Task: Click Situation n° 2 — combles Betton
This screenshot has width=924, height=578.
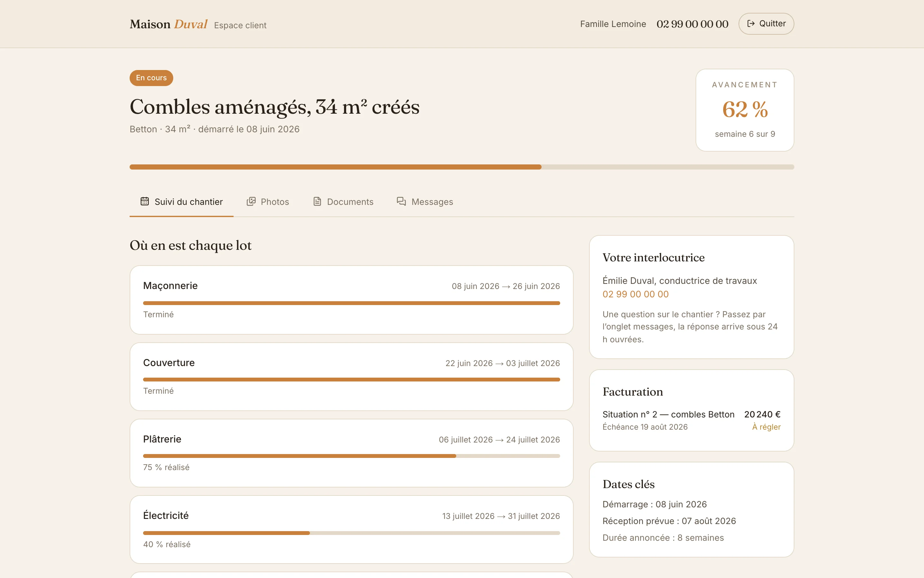Action: (x=668, y=414)
